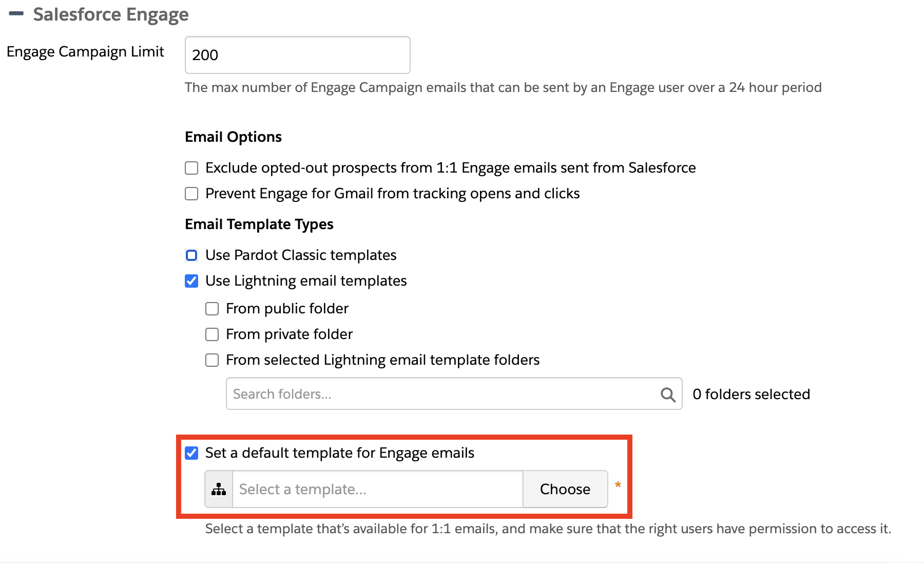Open the template chooser with the Choose button

(x=565, y=489)
